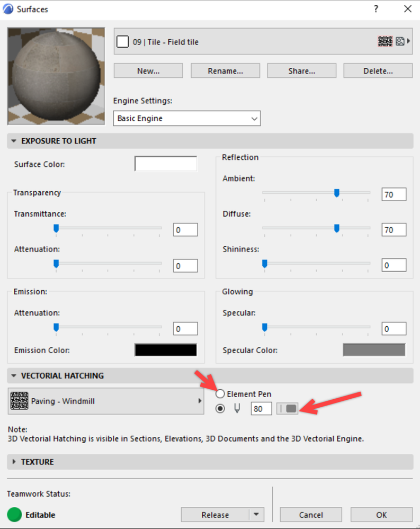Click the Delete... button
420x529 pixels.
pyautogui.click(x=378, y=71)
